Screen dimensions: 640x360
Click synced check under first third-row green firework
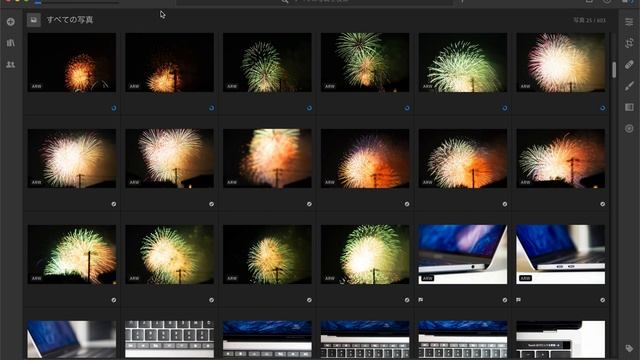114,300
